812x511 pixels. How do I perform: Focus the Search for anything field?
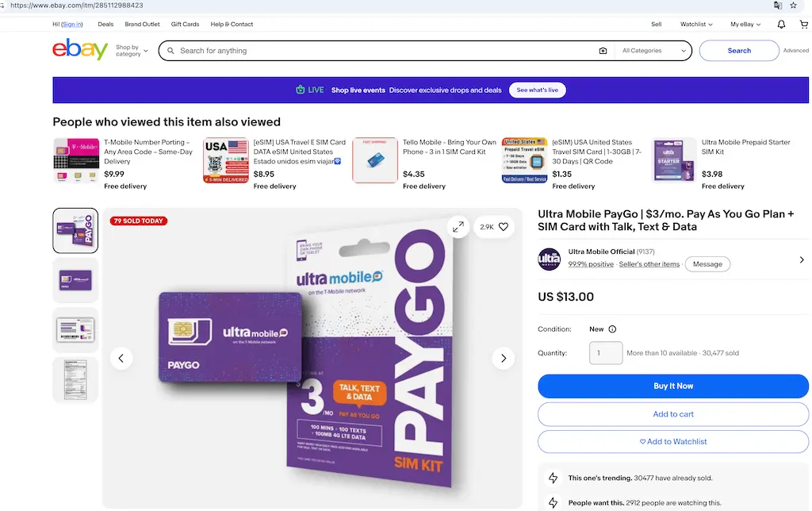click(386, 51)
